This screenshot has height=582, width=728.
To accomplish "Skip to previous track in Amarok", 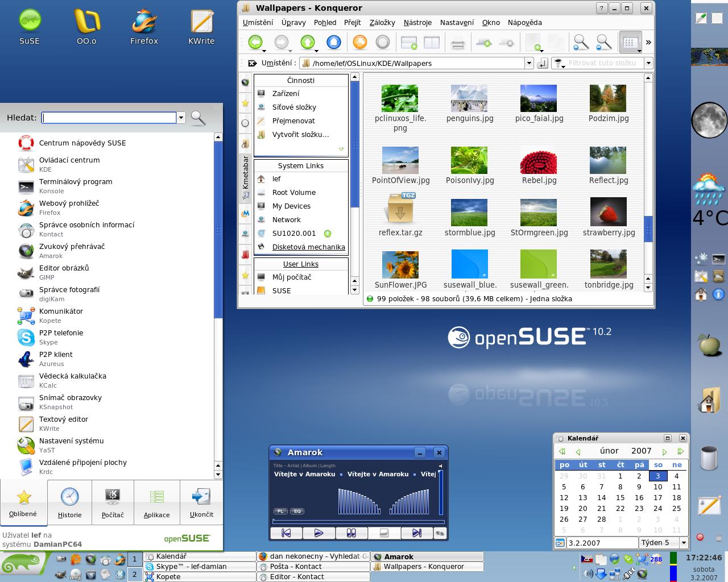I will (x=286, y=533).
